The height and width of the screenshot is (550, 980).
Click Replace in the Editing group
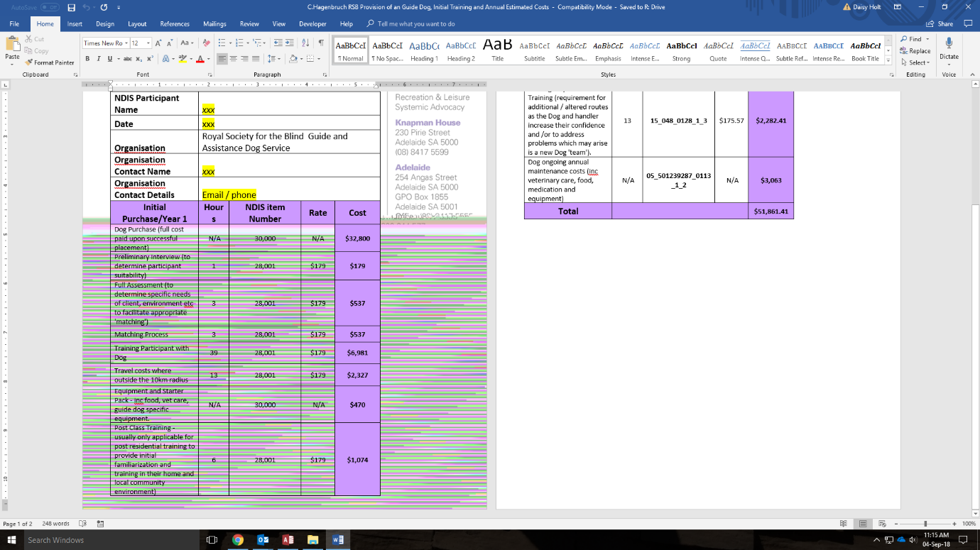coord(915,51)
